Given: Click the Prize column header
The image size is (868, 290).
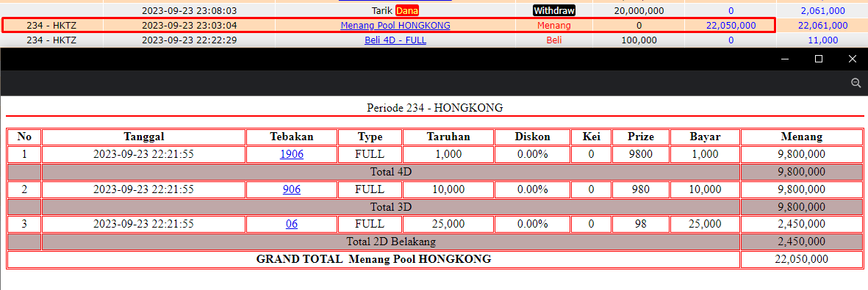Looking at the screenshot, I should coord(641,137).
